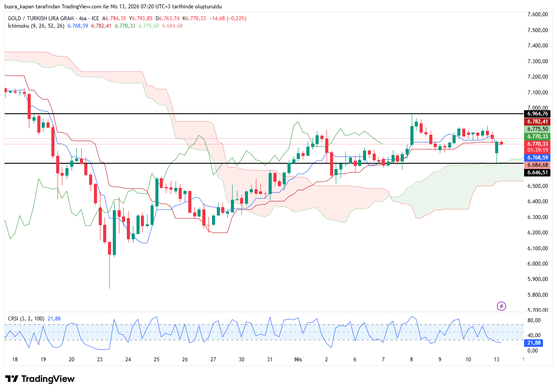
Task: Open the Ichimoku (9, 26, 52, 26) indicator legend
Action: (36, 26)
